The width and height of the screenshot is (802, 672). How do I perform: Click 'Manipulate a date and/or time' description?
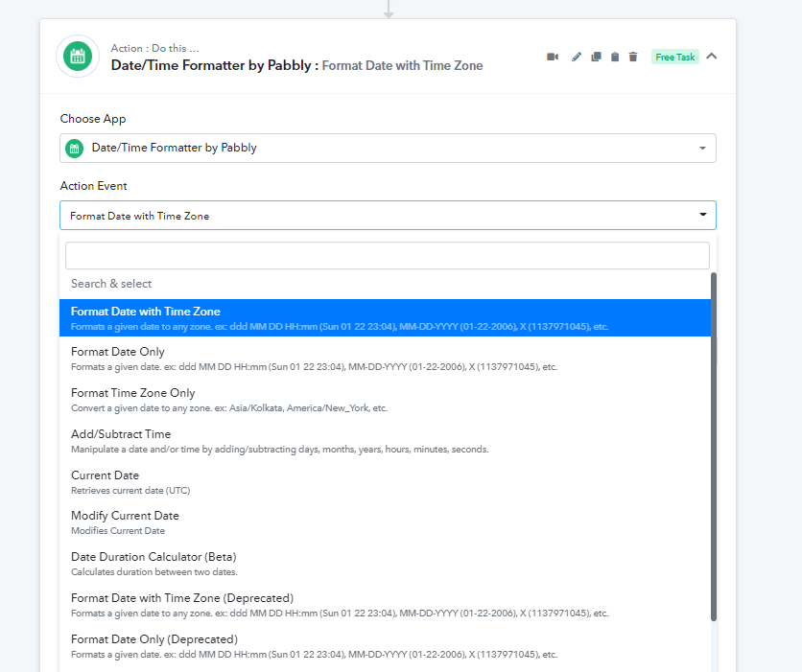pos(280,450)
